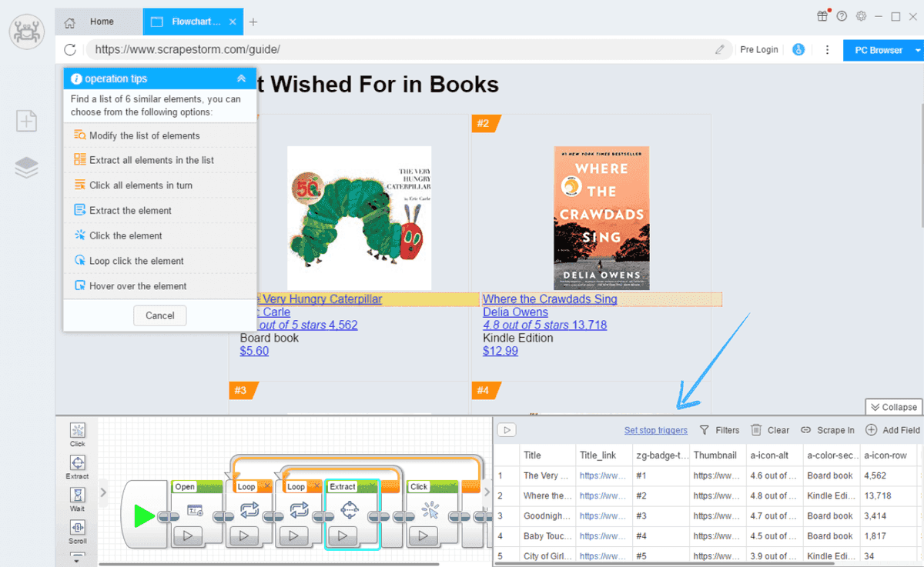Open the new task plus icon in sidebar

(27, 121)
